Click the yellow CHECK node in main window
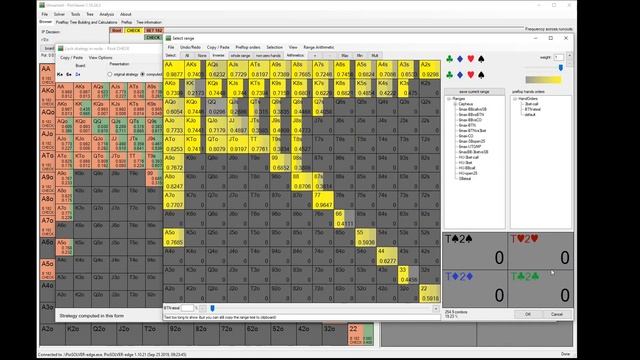This screenshot has height=360, width=640. 133,31
